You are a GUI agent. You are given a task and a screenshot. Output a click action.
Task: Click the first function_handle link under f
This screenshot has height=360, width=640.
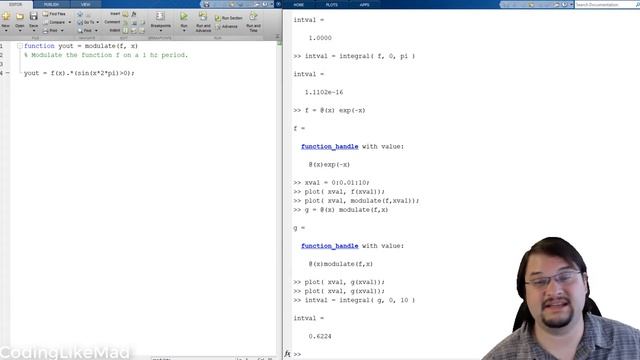tap(330, 147)
